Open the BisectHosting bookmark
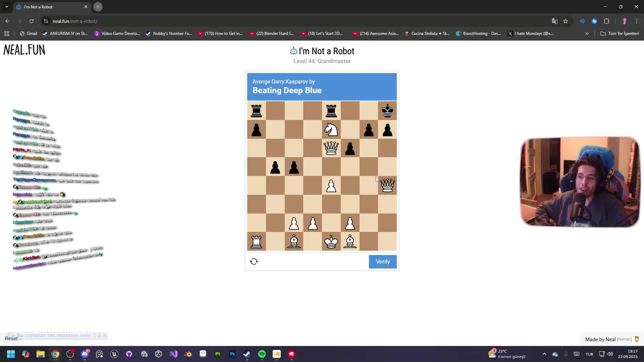Viewport: 644px width, 362px height. pos(478,34)
